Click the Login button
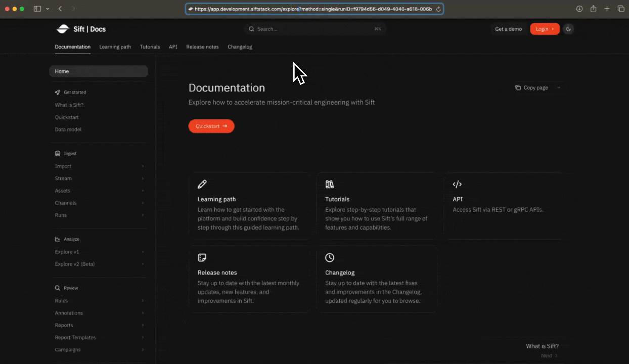The image size is (629, 364). (x=545, y=29)
